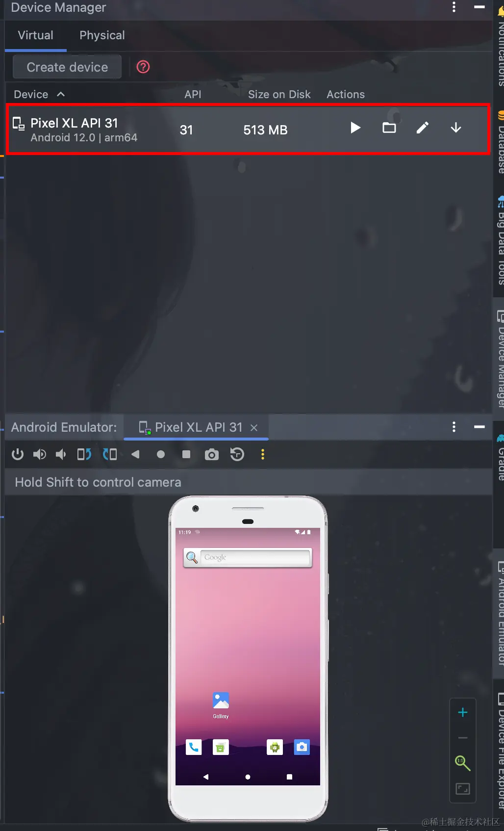The height and width of the screenshot is (831, 504).
Task: Launch the Pixel XL API 31 emulator
Action: (x=355, y=128)
